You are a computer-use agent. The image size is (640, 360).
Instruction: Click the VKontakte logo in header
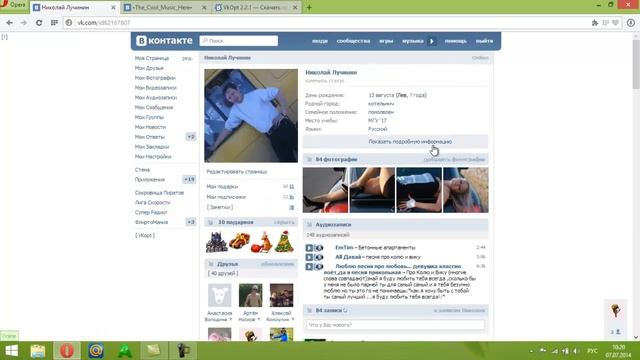click(x=164, y=40)
